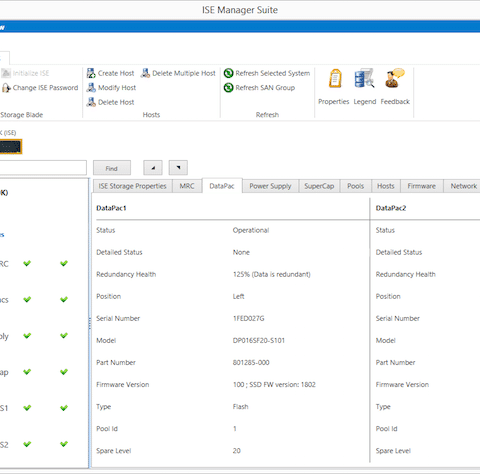Viewport: 480px width, 474px height.
Task: Click the DataPac1 heading
Action: coord(111,208)
